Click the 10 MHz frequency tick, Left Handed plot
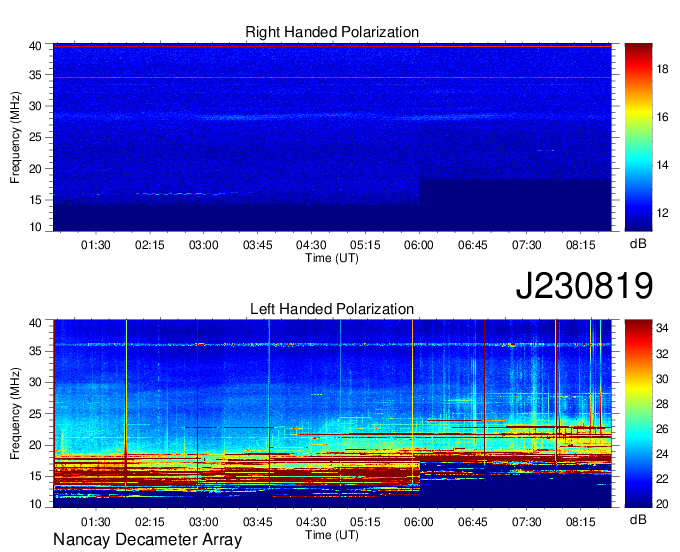 click(x=35, y=504)
